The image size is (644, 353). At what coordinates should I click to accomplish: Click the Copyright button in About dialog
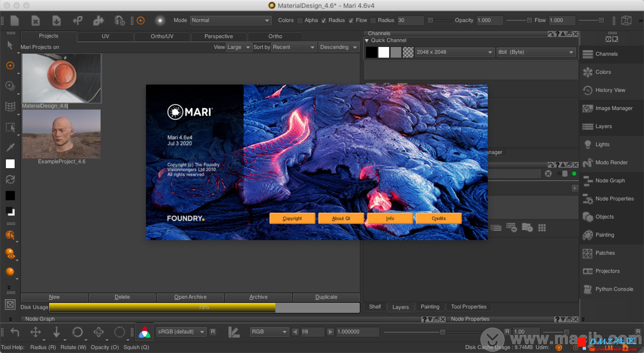coord(292,218)
